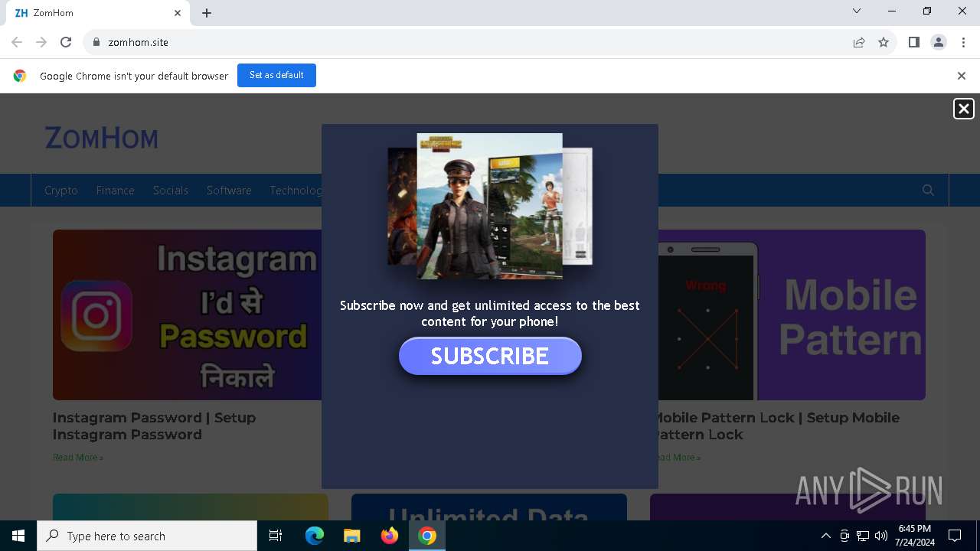Select the ZomHom browser tab
The width and height of the screenshot is (980, 551).
(x=96, y=13)
